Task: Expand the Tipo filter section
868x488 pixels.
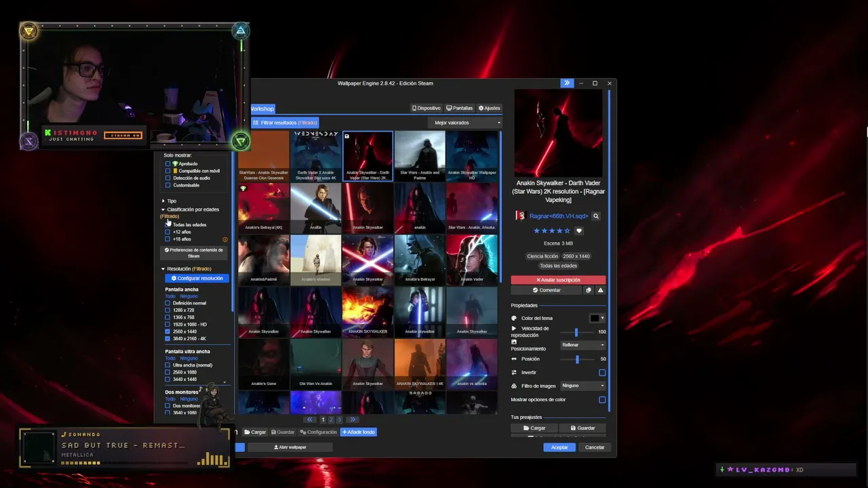Action: [x=169, y=201]
